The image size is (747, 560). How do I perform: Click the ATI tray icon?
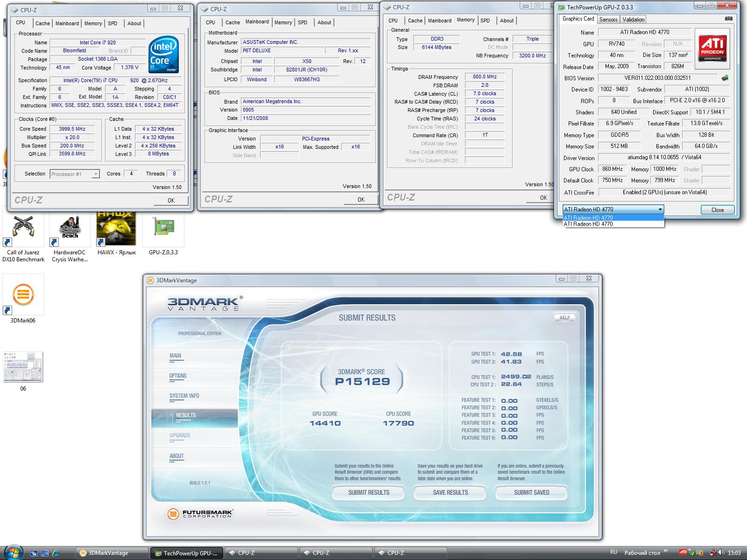coord(683,553)
